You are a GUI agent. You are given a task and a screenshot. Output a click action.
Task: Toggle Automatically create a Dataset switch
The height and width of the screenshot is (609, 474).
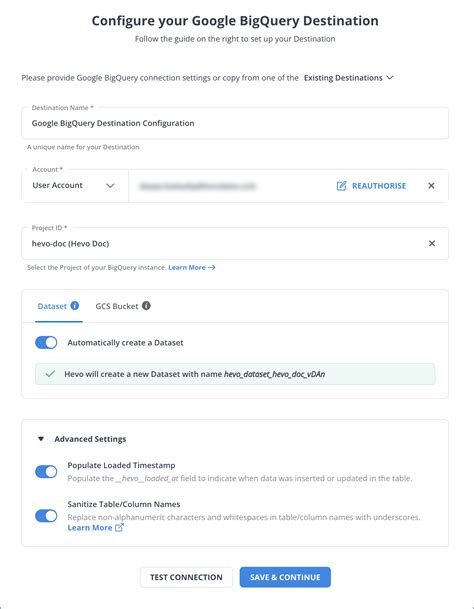coord(46,343)
